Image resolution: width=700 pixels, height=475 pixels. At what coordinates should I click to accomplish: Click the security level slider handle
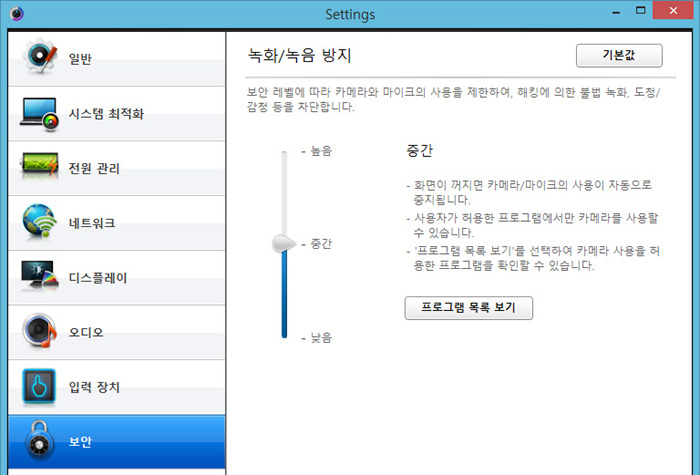[x=284, y=244]
